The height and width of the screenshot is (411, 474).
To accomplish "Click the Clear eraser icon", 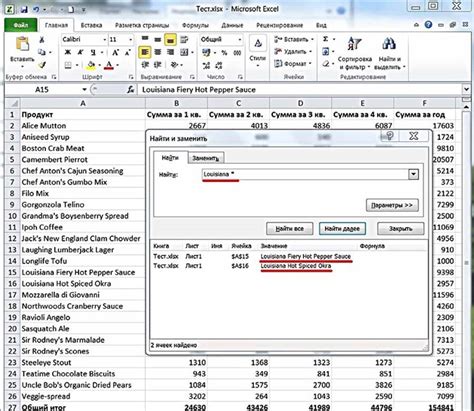I will coord(326,64).
